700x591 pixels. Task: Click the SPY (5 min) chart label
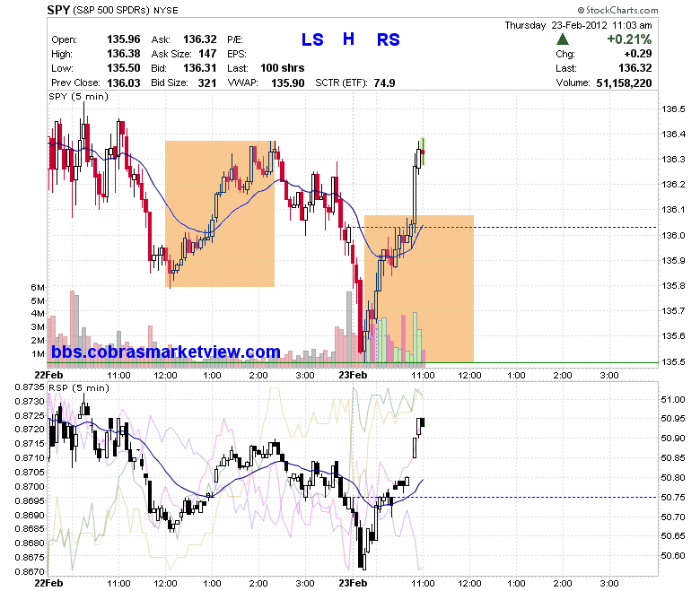coord(79,97)
